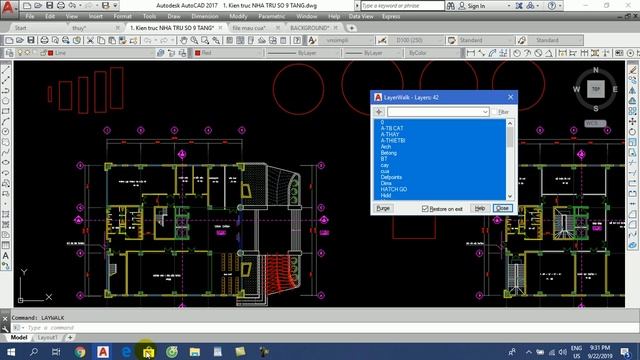Screen dimensions: 640x360
Task: Open the Express menu
Action: 391,16
